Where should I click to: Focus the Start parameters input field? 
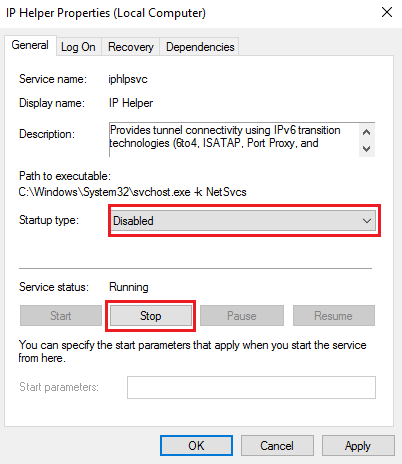point(251,387)
